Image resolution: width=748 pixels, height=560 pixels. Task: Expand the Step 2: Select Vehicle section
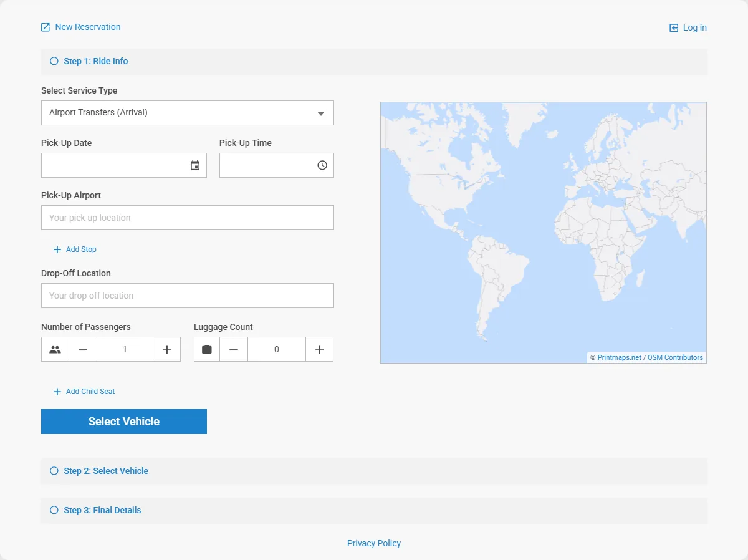pos(374,471)
